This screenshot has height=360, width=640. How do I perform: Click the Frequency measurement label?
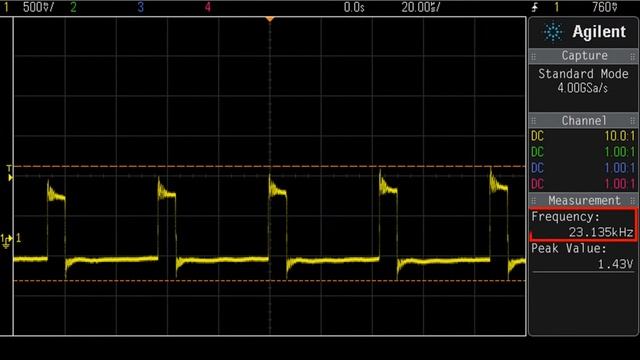click(x=565, y=217)
